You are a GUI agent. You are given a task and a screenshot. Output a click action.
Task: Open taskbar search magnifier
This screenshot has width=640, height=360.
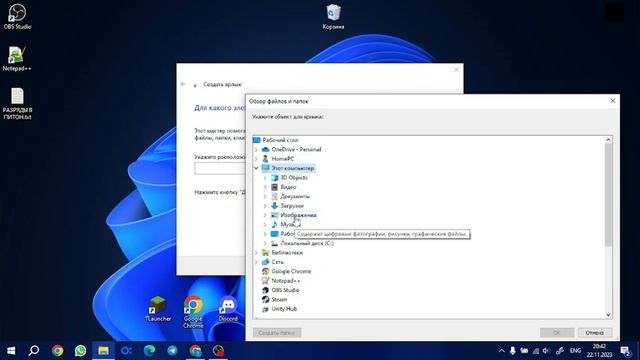[x=34, y=351]
